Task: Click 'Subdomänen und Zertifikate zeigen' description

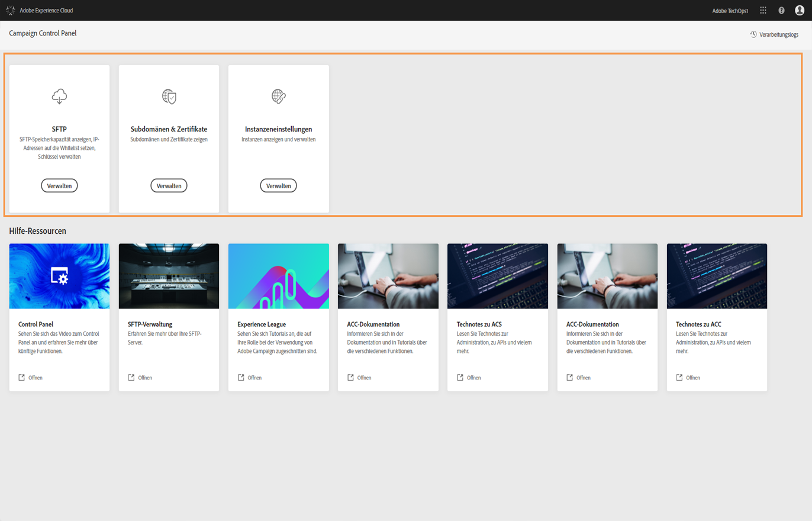Action: pyautogui.click(x=169, y=140)
